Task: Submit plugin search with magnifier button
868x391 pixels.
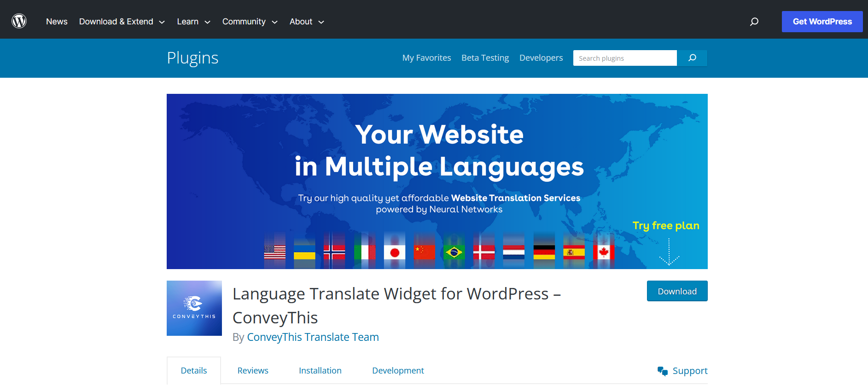Action: point(692,58)
